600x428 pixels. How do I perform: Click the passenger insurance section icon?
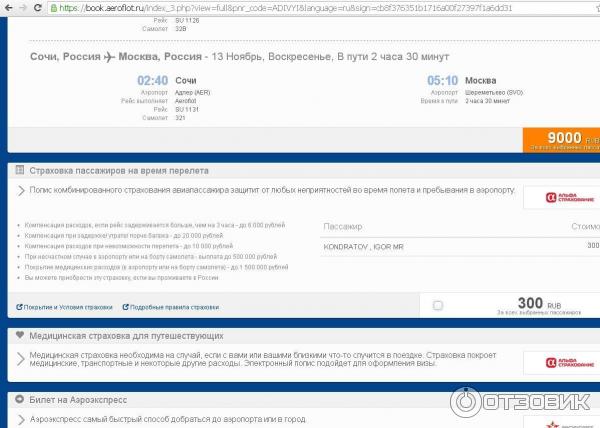click(20, 170)
